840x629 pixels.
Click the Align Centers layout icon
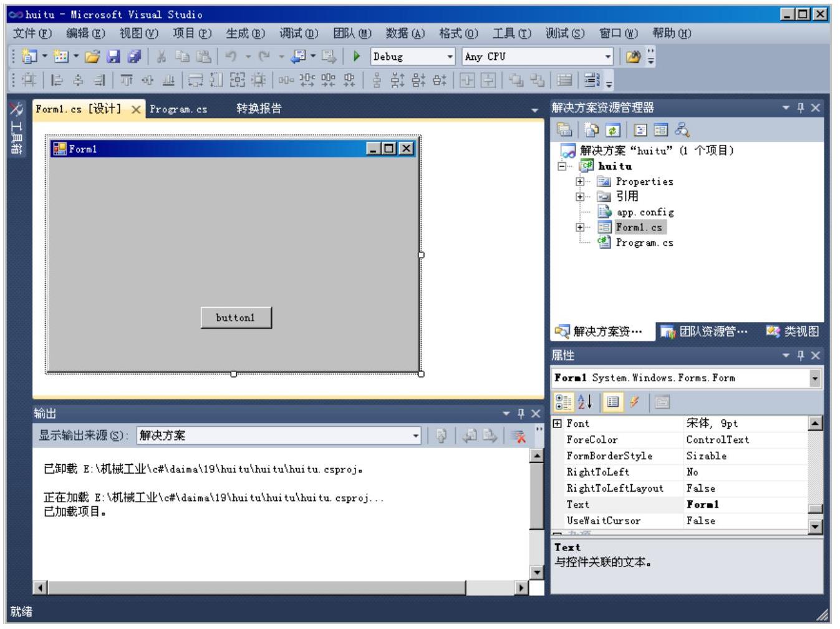pyautogui.click(x=78, y=80)
